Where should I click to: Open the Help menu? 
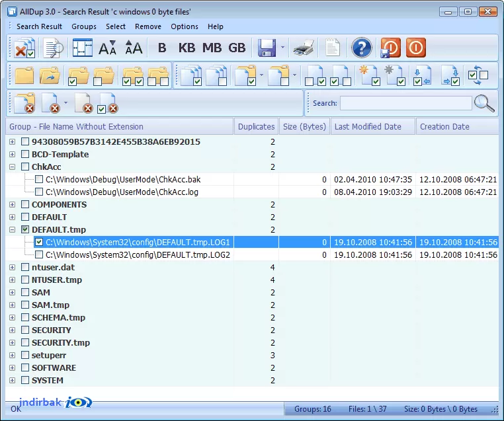tap(216, 26)
